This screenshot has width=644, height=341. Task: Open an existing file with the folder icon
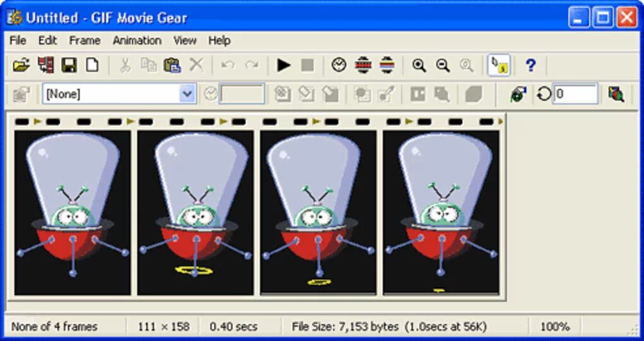coord(21,65)
